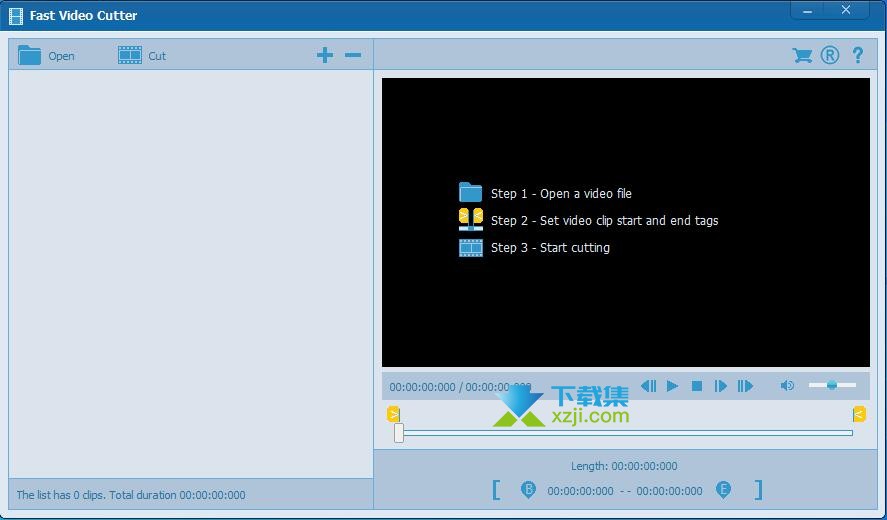
Task: Jump forward with the fast step button
Action: click(745, 386)
